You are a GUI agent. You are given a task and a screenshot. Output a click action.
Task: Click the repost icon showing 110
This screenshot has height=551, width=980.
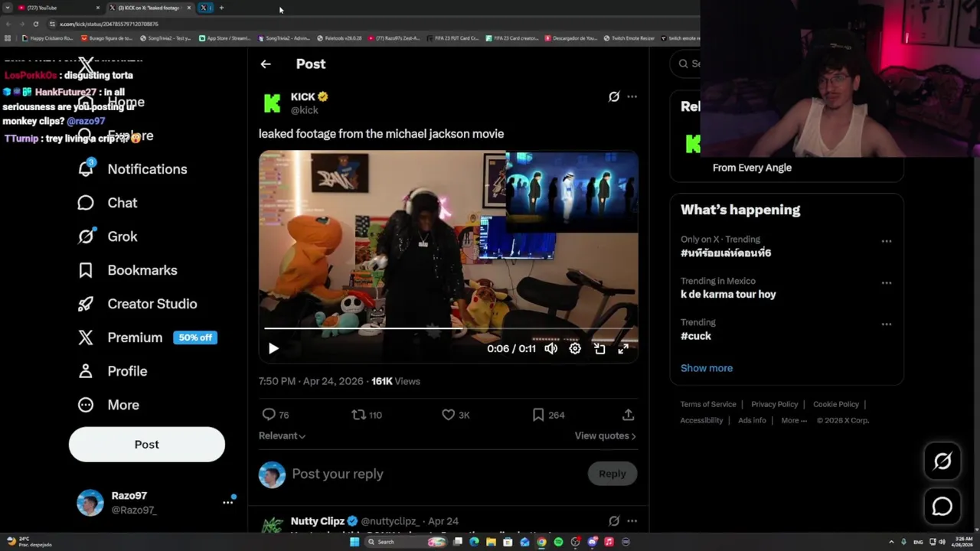click(x=358, y=415)
